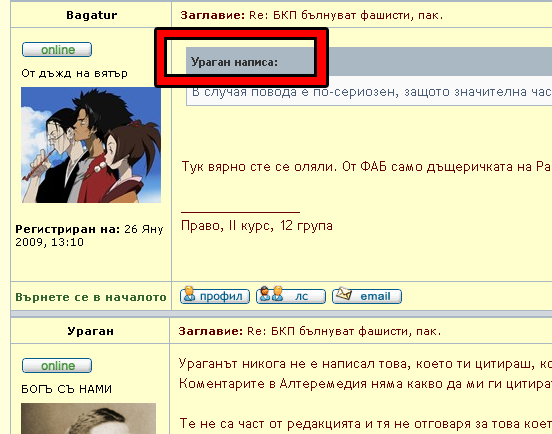This screenshot has width=552, height=434.
Task: Click the signature 'Право, II курс, 12 група'
Action: pyautogui.click(x=257, y=226)
